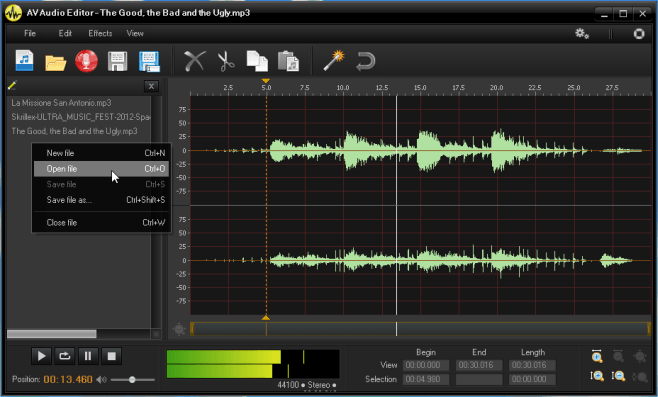Click the empty Selection End field
The height and width of the screenshot is (397, 658).
479,380
